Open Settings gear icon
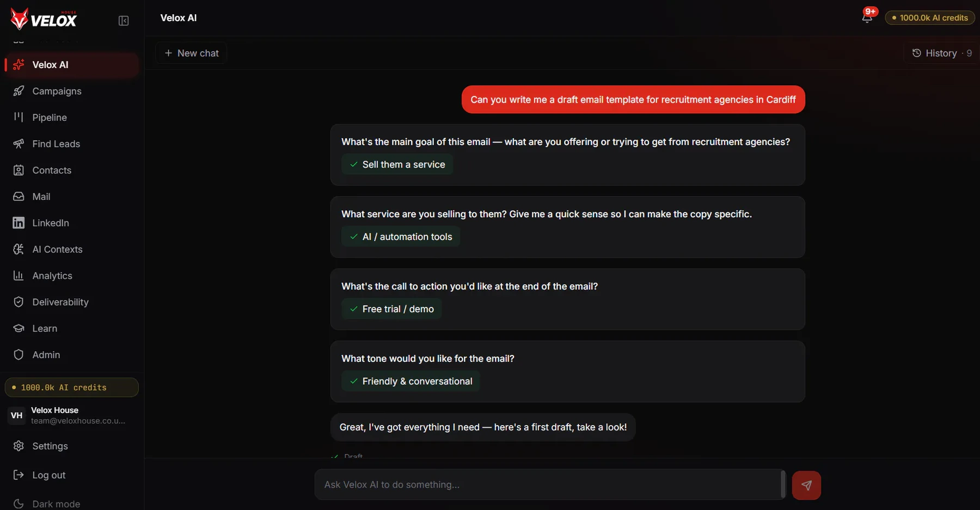The width and height of the screenshot is (980, 510). click(19, 446)
